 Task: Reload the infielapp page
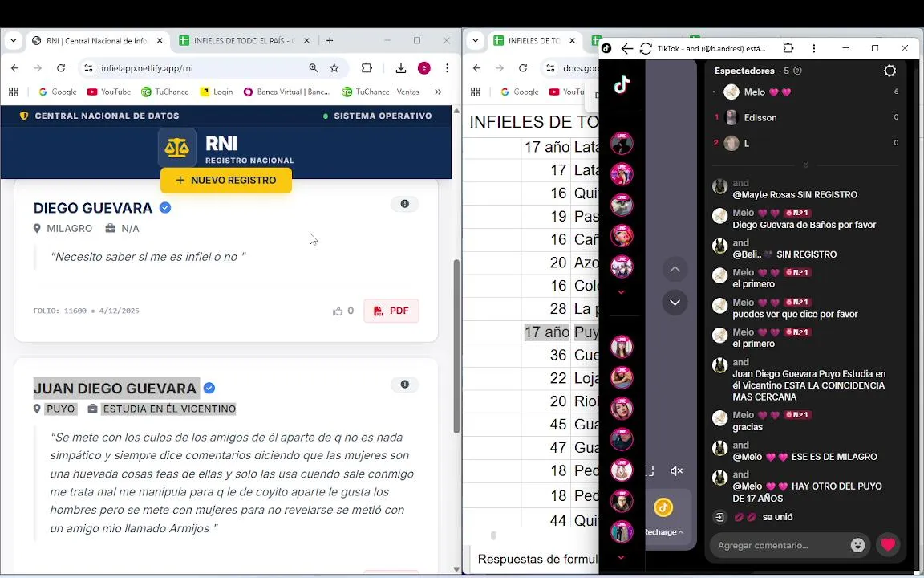[61, 68]
